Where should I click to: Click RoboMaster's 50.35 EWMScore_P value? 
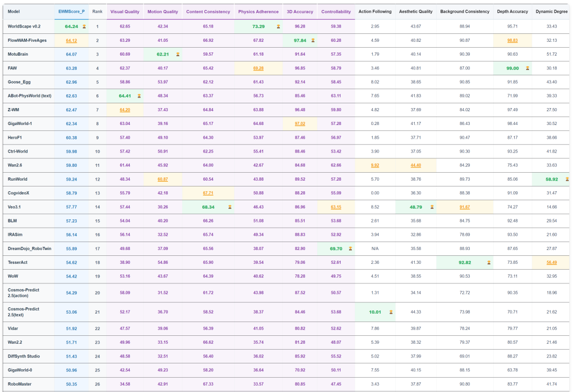click(71, 384)
